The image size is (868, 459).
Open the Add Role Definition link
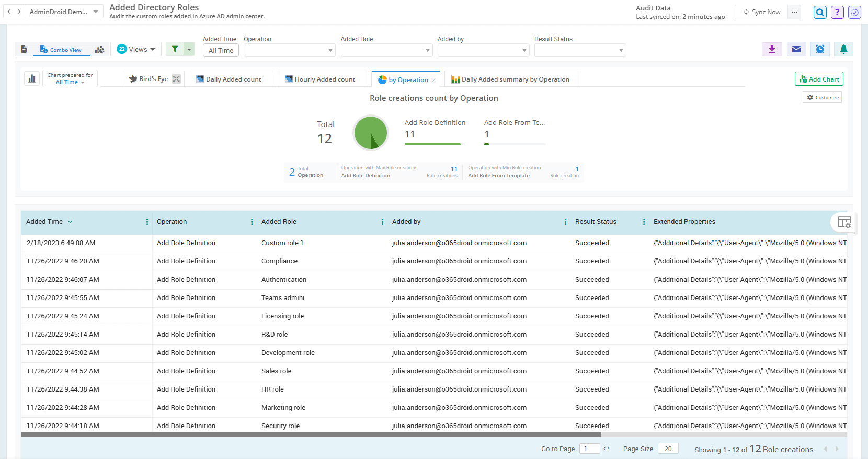pyautogui.click(x=366, y=176)
